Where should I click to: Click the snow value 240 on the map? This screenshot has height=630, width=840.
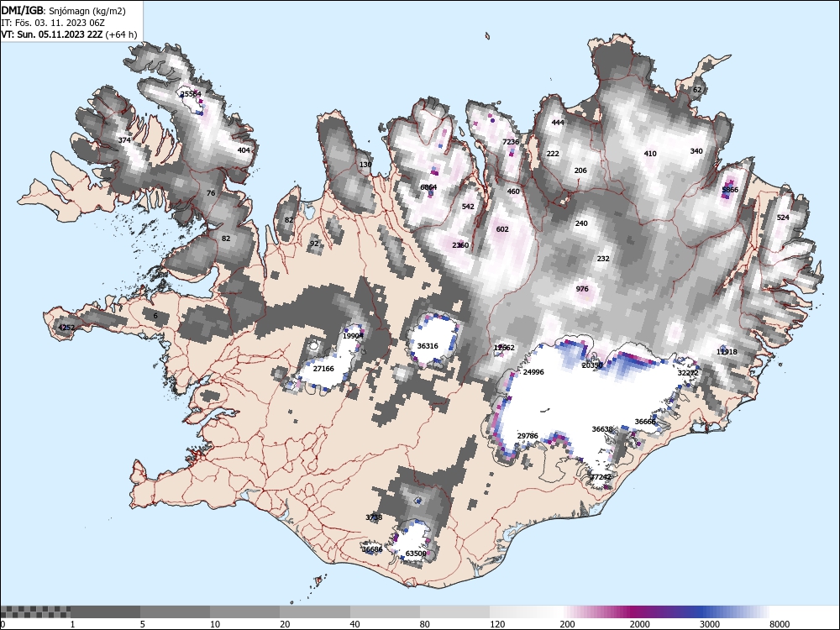tap(581, 223)
